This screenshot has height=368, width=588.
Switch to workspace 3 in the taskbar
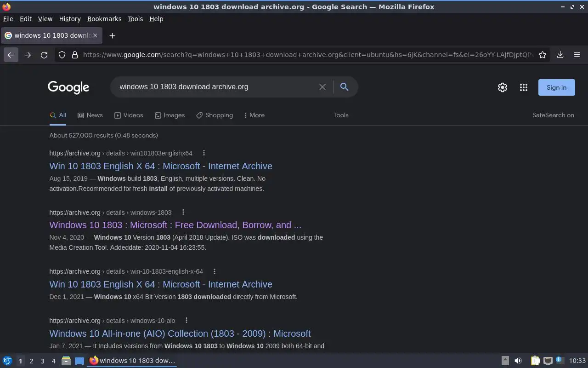click(x=42, y=361)
